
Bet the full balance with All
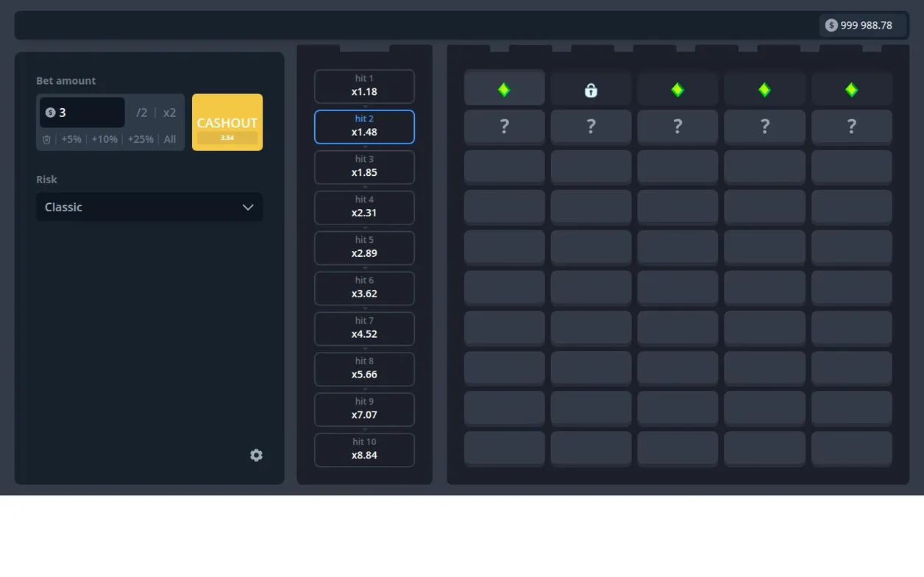pos(170,139)
